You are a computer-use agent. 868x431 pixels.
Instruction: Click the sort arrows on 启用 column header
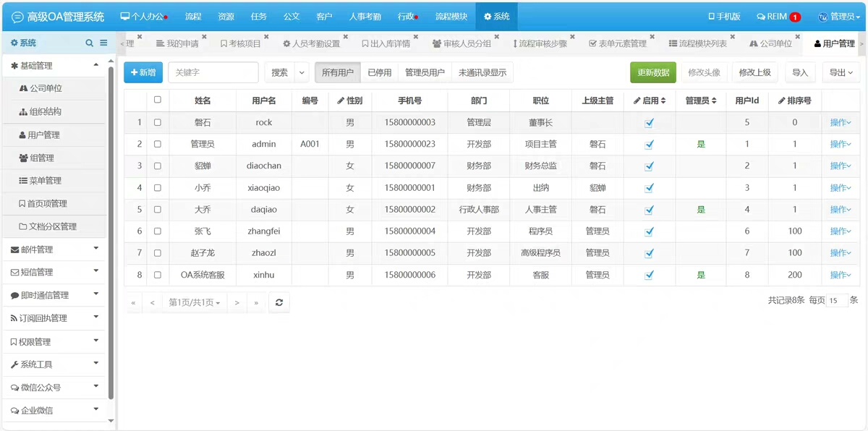click(663, 101)
